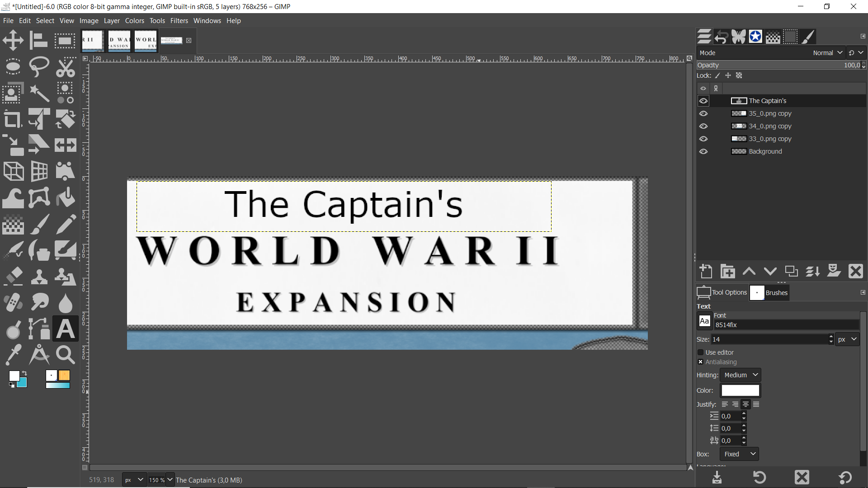The width and height of the screenshot is (868, 488).
Task: Open the Layers dock tab menu
Action: [863, 36]
